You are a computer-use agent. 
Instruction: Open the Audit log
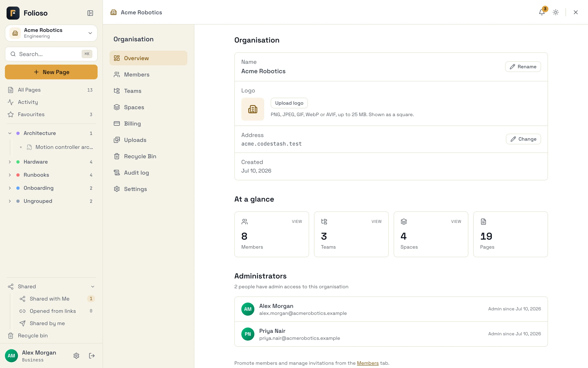[148, 173]
